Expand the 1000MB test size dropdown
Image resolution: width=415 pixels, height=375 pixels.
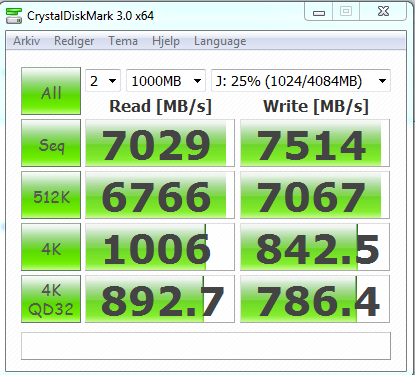(166, 80)
